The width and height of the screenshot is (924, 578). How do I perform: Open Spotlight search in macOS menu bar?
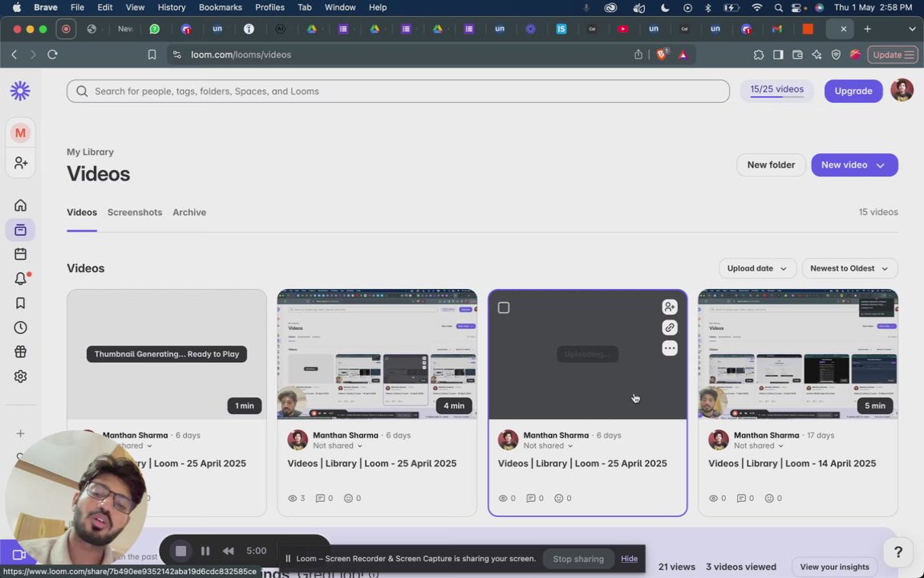tap(778, 8)
